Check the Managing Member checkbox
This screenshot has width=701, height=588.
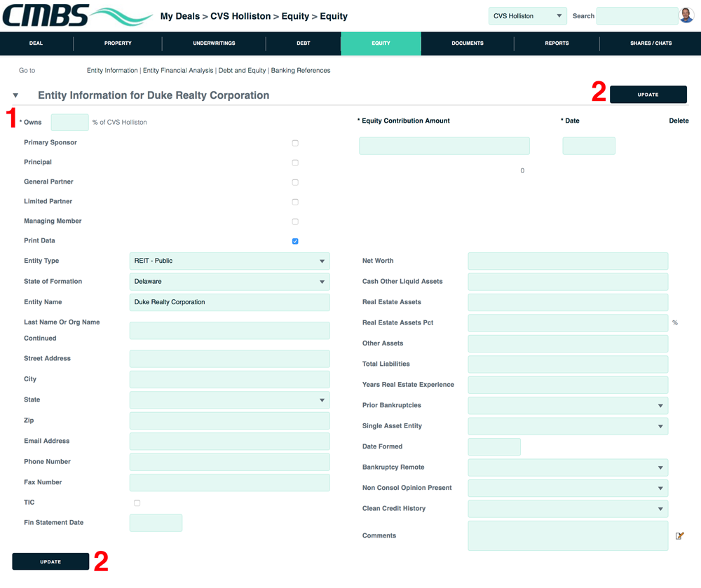click(295, 221)
